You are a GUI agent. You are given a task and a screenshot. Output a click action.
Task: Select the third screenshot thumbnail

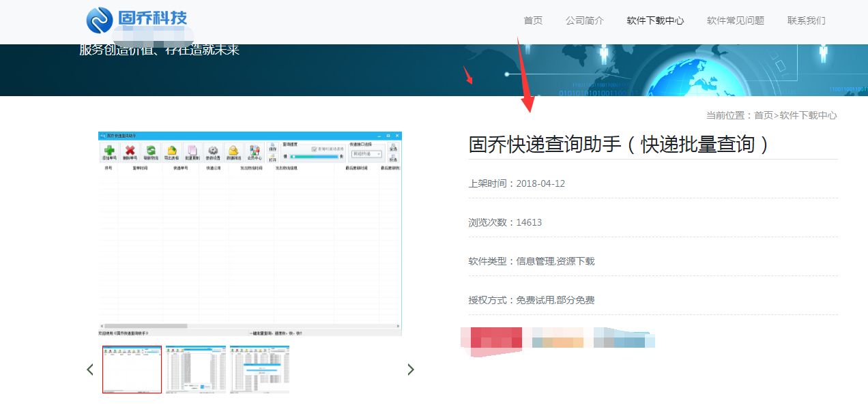click(x=259, y=370)
